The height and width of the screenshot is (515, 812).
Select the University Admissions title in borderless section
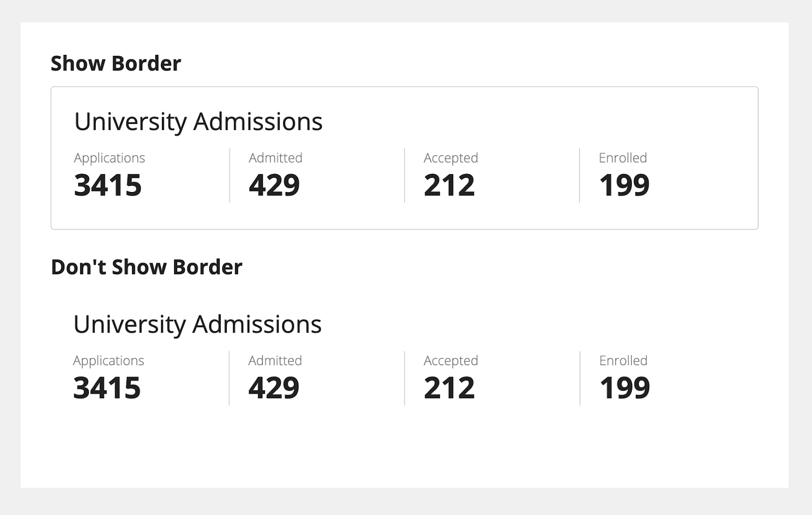tap(198, 324)
